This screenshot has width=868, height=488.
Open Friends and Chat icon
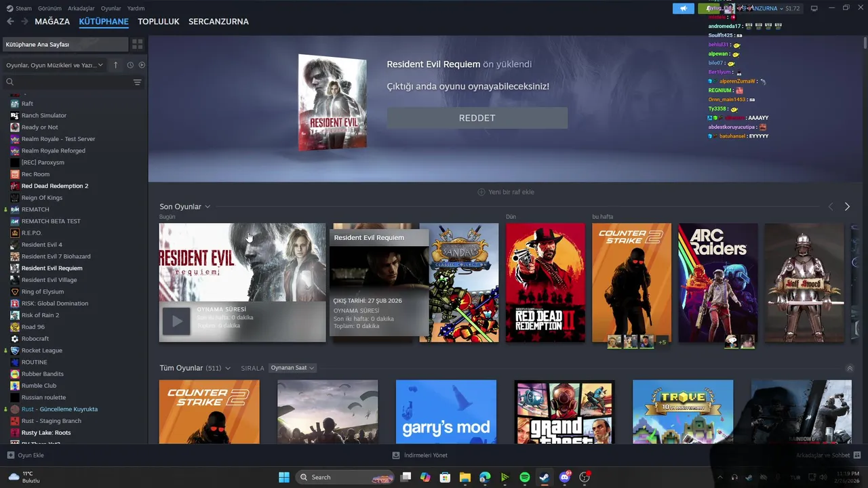(857, 455)
